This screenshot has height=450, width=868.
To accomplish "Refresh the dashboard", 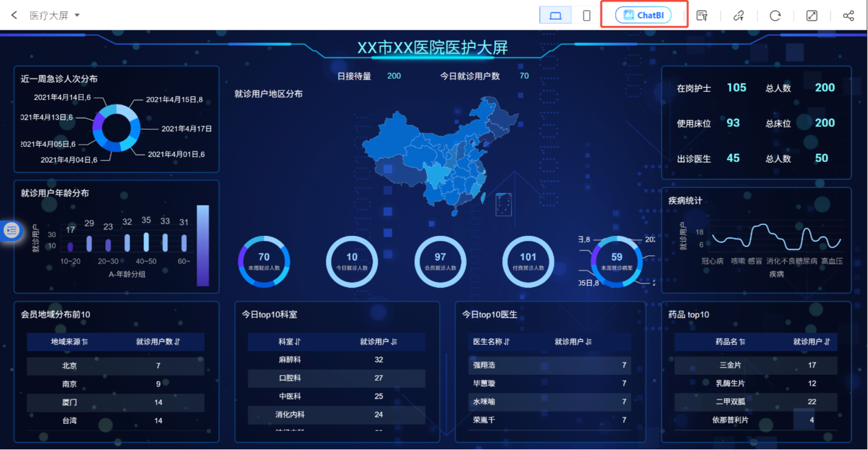I will [x=775, y=16].
